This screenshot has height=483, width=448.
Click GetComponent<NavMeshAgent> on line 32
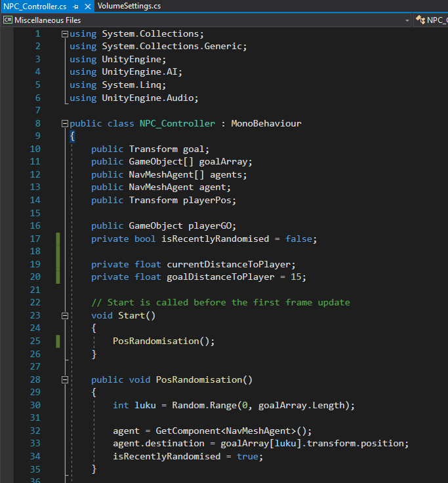tap(226, 431)
